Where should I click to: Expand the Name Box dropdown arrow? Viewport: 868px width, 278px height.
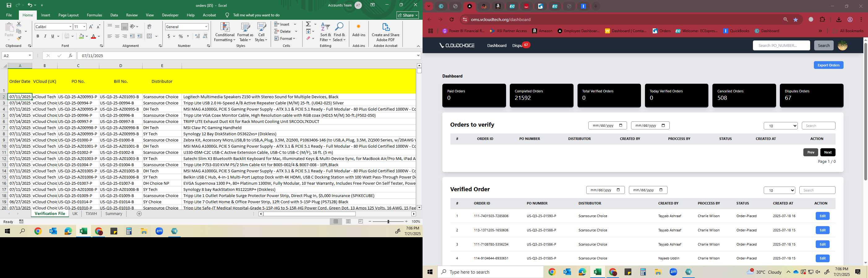30,56
